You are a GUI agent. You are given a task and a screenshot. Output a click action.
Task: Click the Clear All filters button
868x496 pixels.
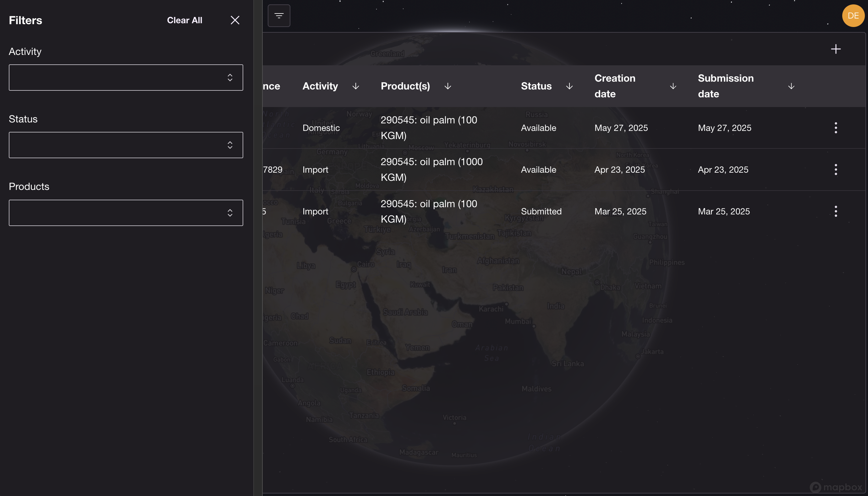pyautogui.click(x=184, y=20)
